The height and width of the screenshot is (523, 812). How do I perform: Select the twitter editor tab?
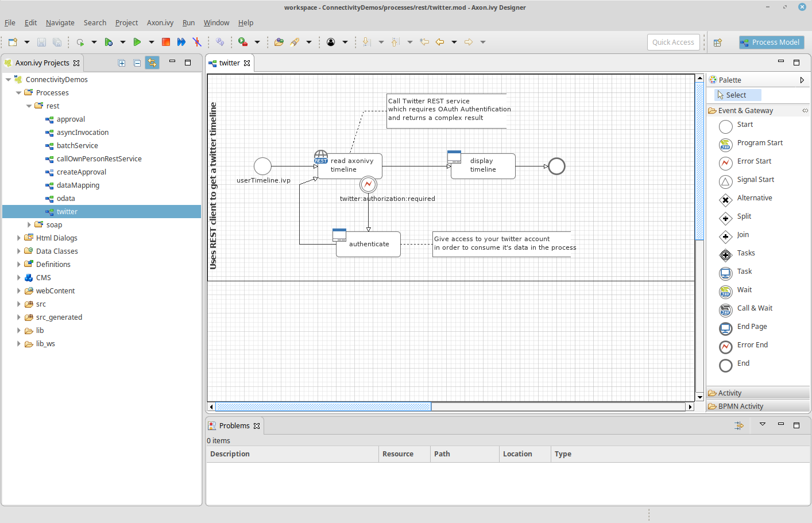pyautogui.click(x=229, y=63)
